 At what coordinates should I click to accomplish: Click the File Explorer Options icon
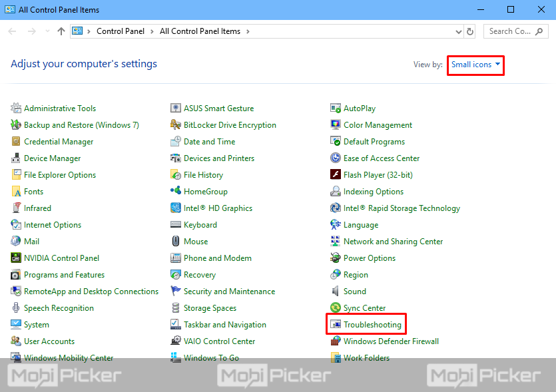(16, 175)
